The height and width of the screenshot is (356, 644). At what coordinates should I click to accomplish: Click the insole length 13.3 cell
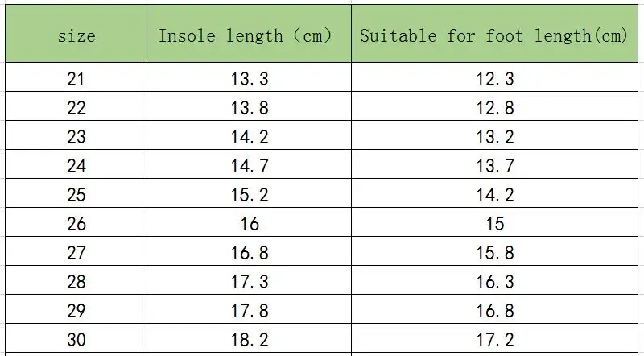tap(249, 79)
